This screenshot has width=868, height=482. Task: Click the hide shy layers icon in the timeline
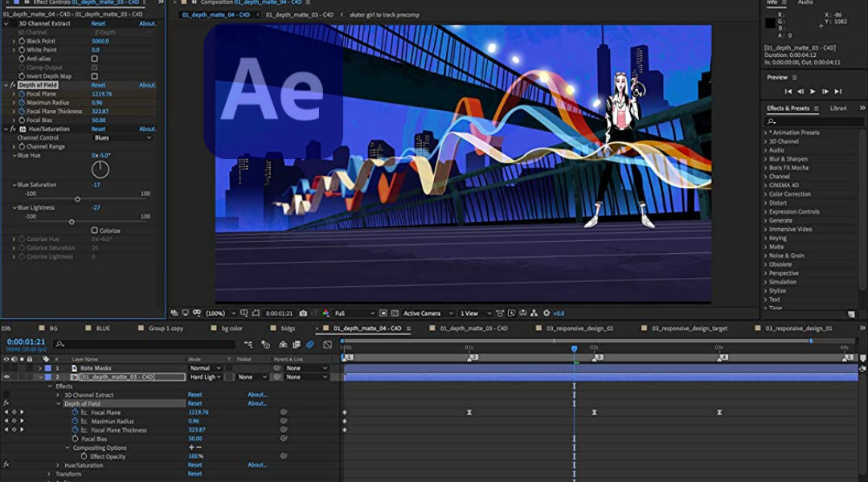click(283, 345)
